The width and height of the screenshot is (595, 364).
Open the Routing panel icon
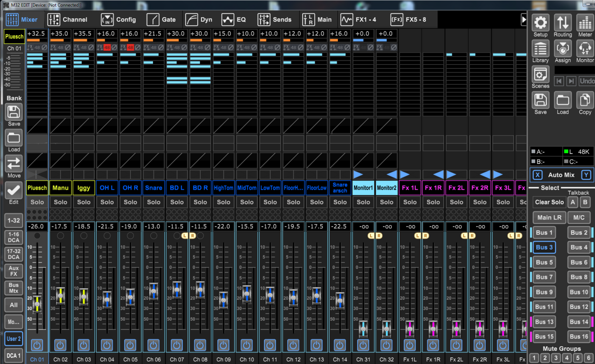point(562,22)
